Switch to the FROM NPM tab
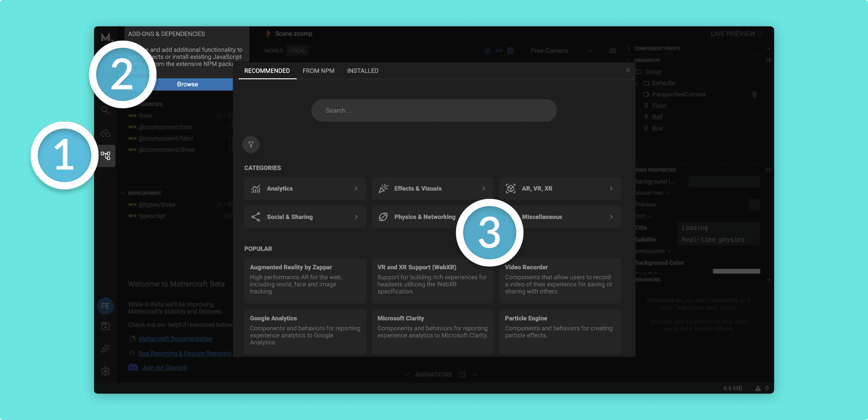 coord(318,71)
